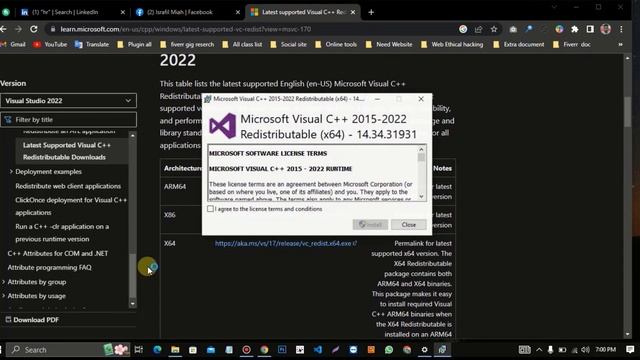Open the Gmail bookmark
The image size is (640, 360).
click(14, 44)
